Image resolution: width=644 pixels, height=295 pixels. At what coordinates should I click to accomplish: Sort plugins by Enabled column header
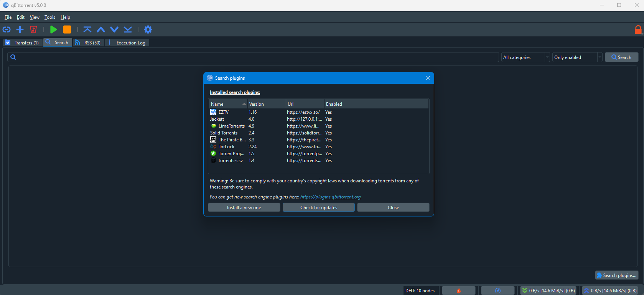pos(376,104)
